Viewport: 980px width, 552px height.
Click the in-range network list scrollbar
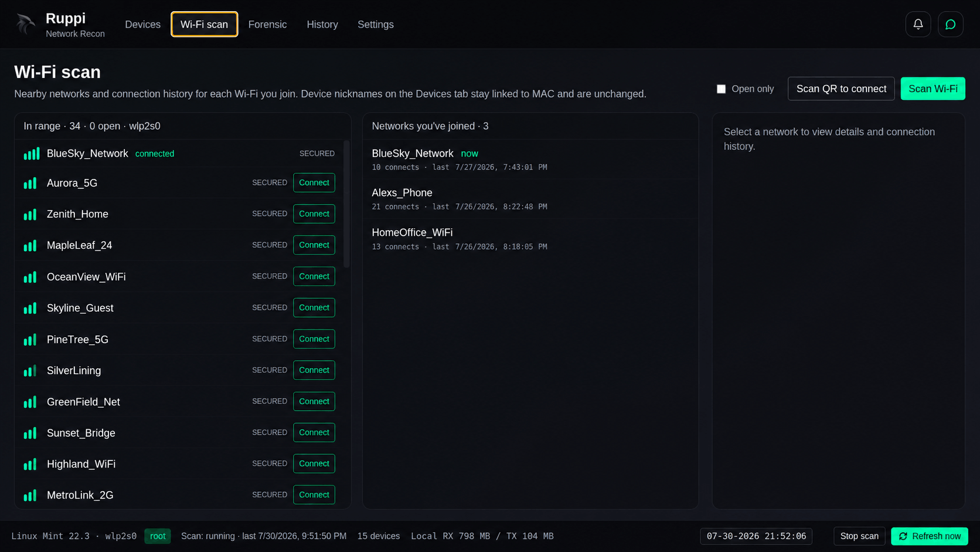346,204
